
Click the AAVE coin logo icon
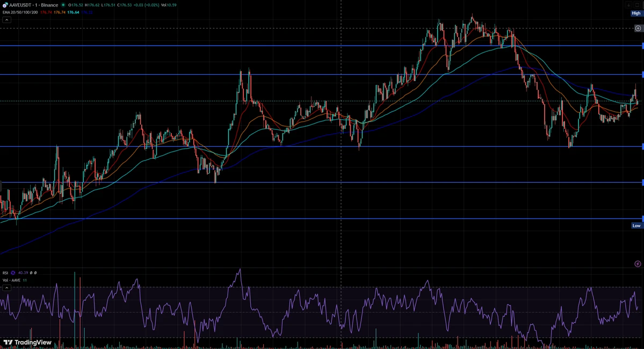(5, 5)
